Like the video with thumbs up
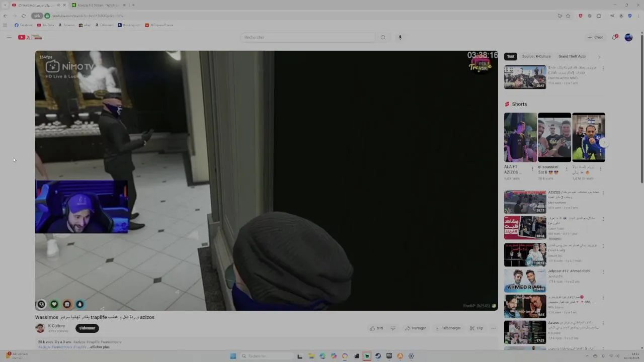644x362 pixels. click(376, 328)
